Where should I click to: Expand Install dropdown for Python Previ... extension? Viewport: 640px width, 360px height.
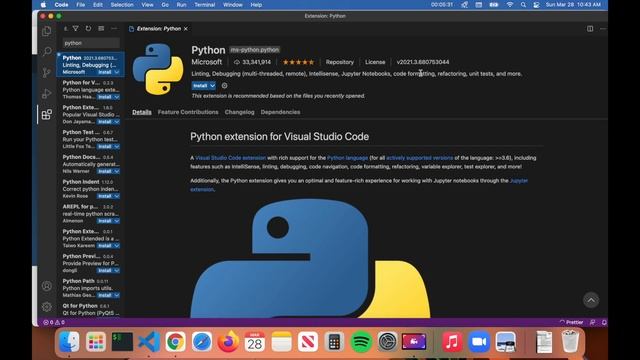point(117,271)
